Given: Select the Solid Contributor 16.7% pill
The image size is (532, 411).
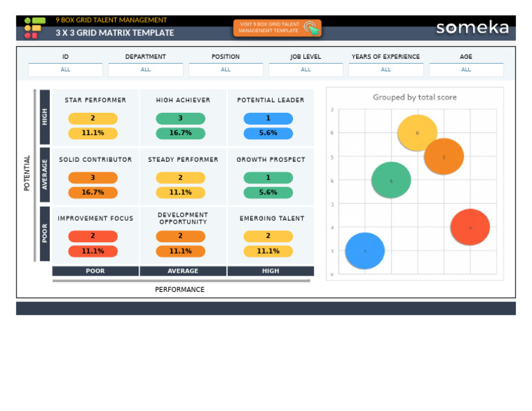Looking at the screenshot, I should tap(93, 192).
